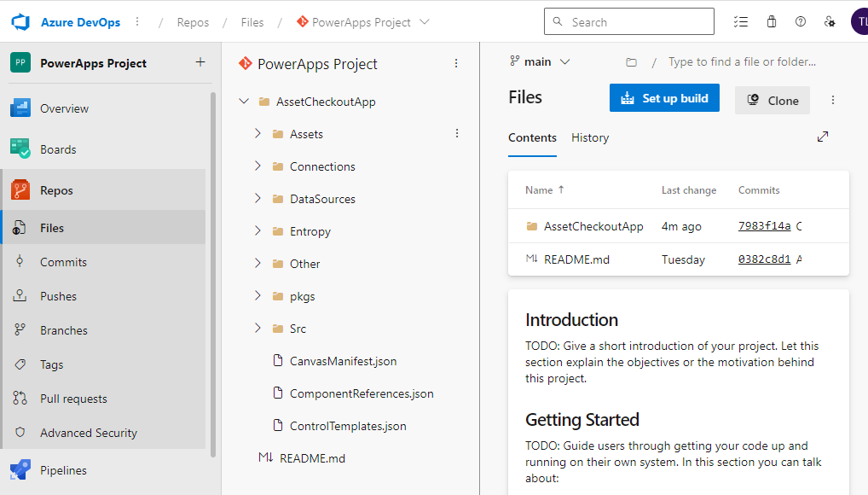The height and width of the screenshot is (495, 868).
Task: Click the Boards icon in sidebar
Action: tap(20, 149)
